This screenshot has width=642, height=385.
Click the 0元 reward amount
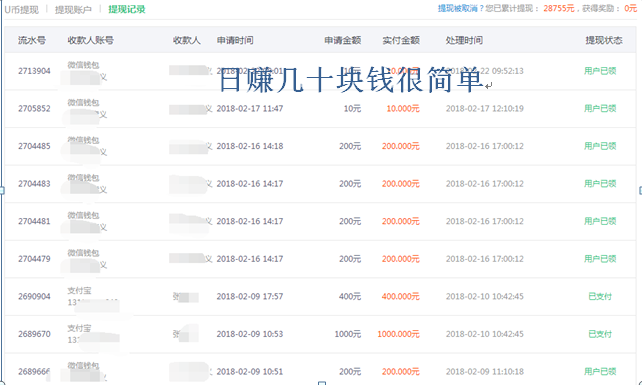pos(631,8)
